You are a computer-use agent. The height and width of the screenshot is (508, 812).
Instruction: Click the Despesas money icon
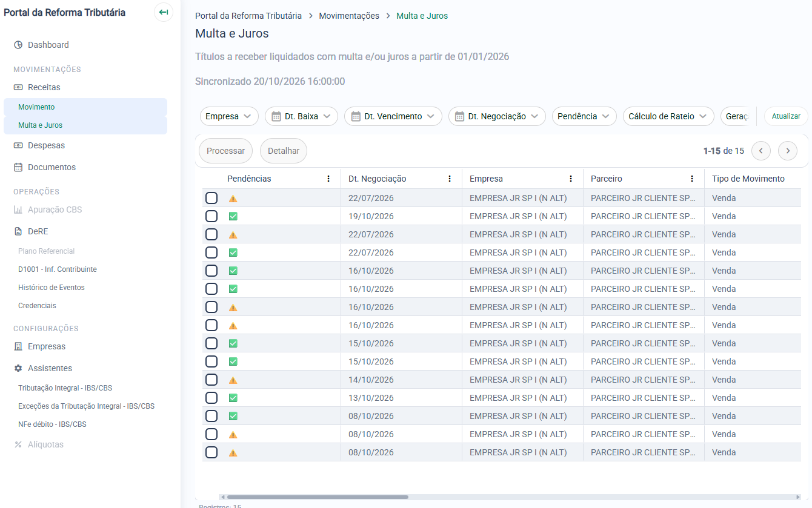(18, 145)
